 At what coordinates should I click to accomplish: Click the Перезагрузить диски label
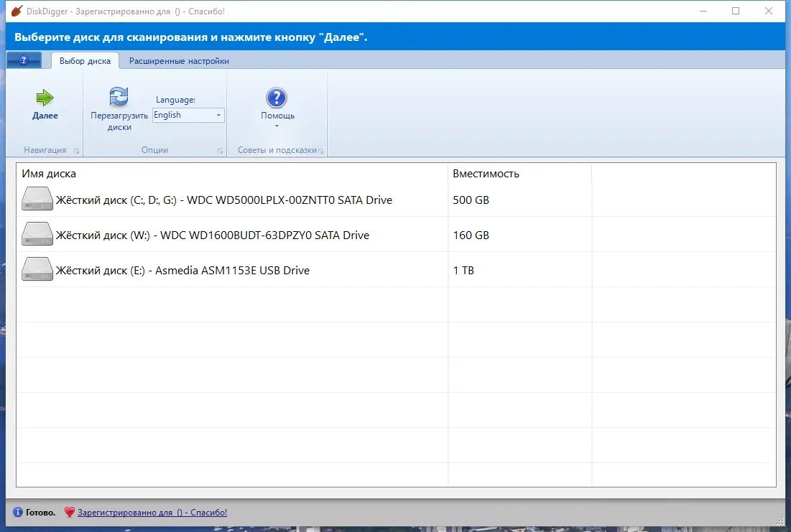(x=119, y=121)
